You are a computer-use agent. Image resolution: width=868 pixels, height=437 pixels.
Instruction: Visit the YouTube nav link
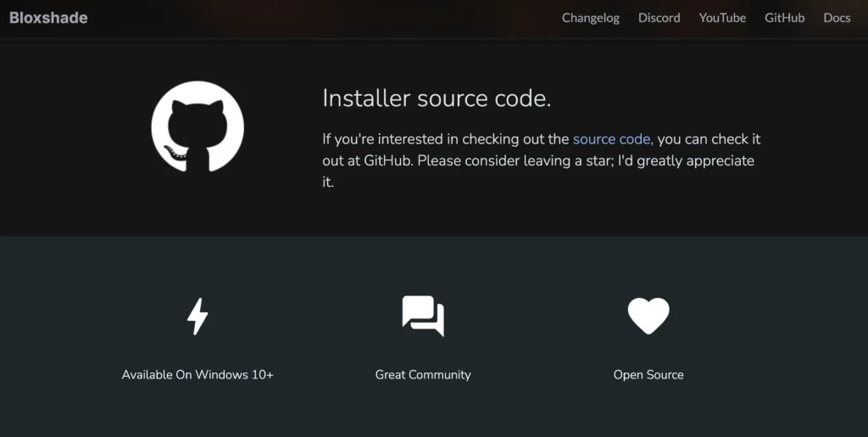click(x=722, y=18)
